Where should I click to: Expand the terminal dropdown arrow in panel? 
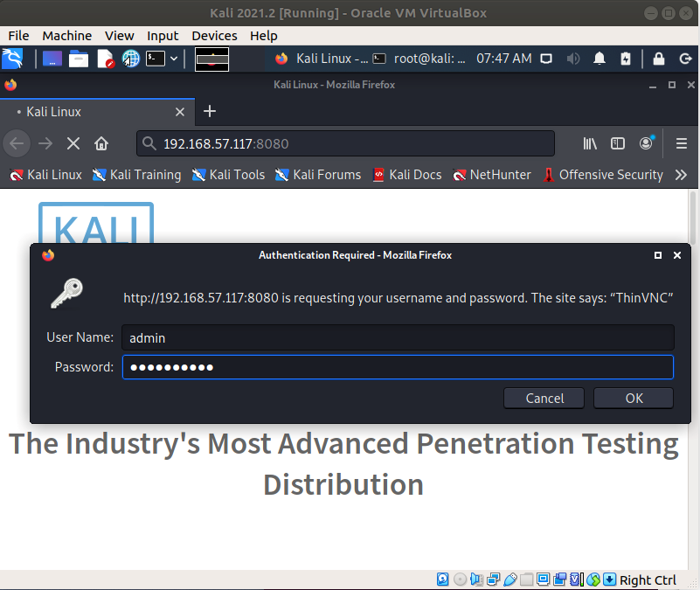point(174,59)
